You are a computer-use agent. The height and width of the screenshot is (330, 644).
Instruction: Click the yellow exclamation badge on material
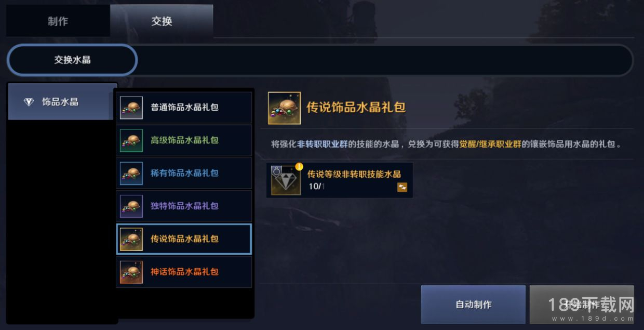tap(299, 167)
